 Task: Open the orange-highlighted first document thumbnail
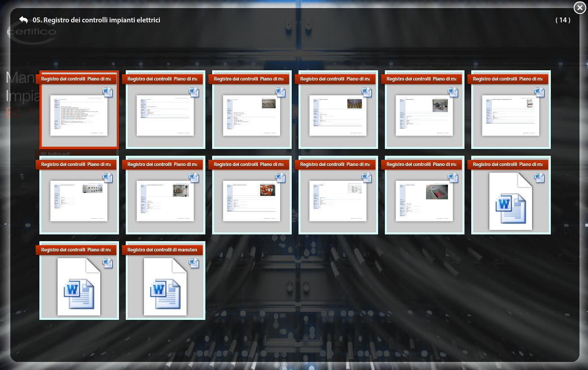[x=79, y=115]
